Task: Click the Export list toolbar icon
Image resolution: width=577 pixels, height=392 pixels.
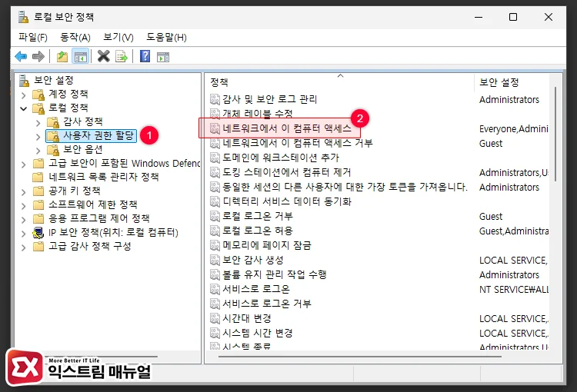Action: point(122,57)
